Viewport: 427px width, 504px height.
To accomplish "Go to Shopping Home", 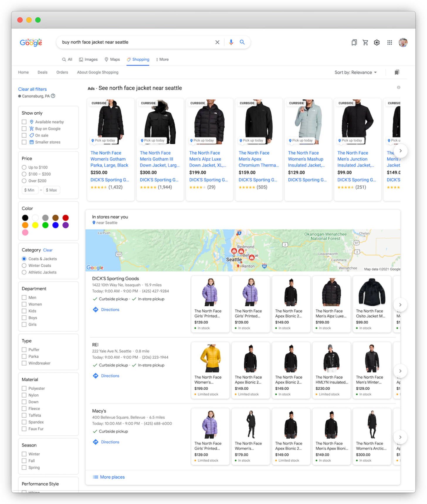I will coord(23,72).
